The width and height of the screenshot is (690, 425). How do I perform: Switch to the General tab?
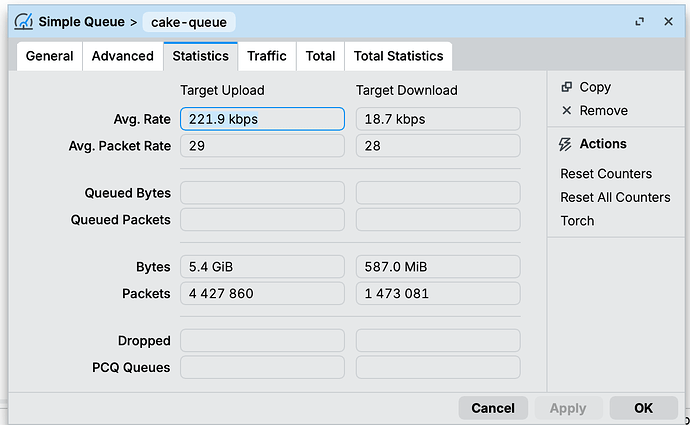[x=49, y=56]
